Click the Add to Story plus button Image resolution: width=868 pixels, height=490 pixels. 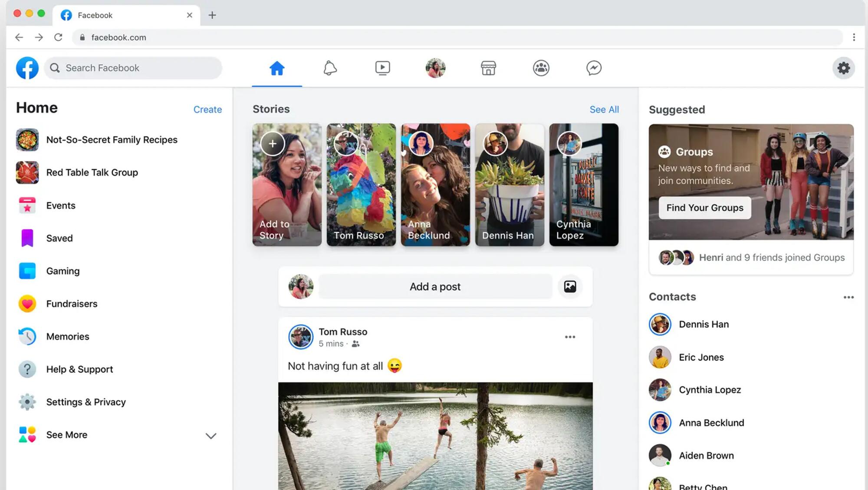272,144
